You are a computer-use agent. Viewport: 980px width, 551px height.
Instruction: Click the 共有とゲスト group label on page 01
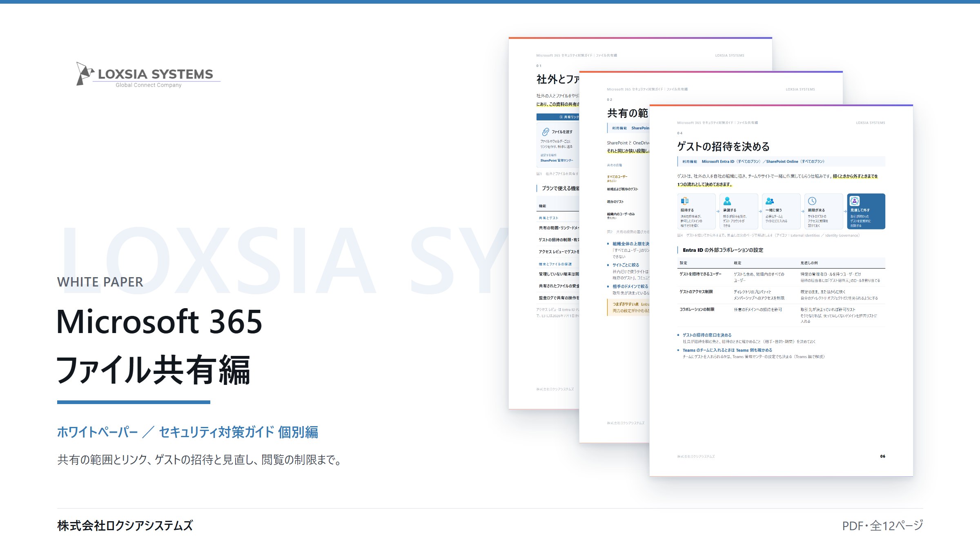tap(548, 218)
